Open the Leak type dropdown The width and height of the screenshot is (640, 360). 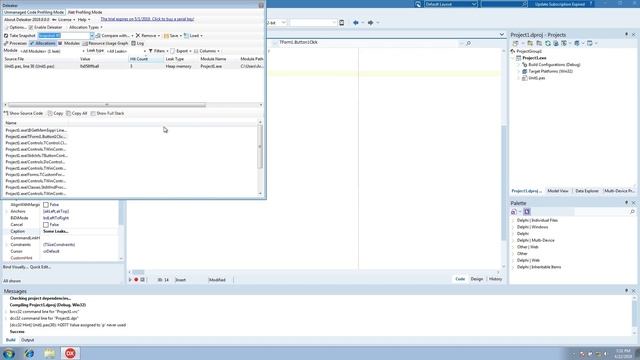[144, 51]
